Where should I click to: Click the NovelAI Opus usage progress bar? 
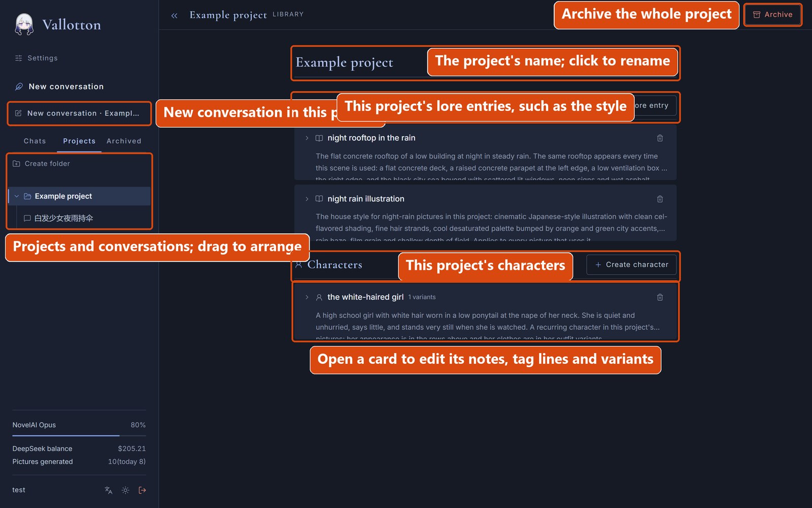click(79, 435)
